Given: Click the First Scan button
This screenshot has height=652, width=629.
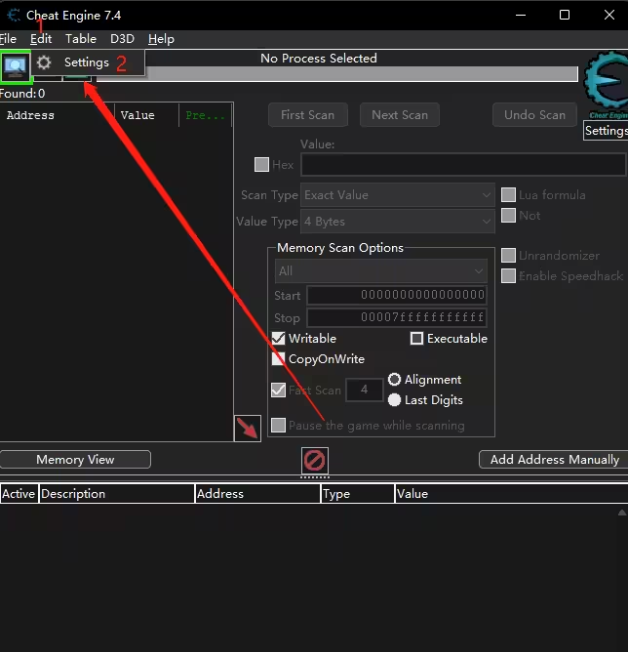Looking at the screenshot, I should [x=308, y=115].
